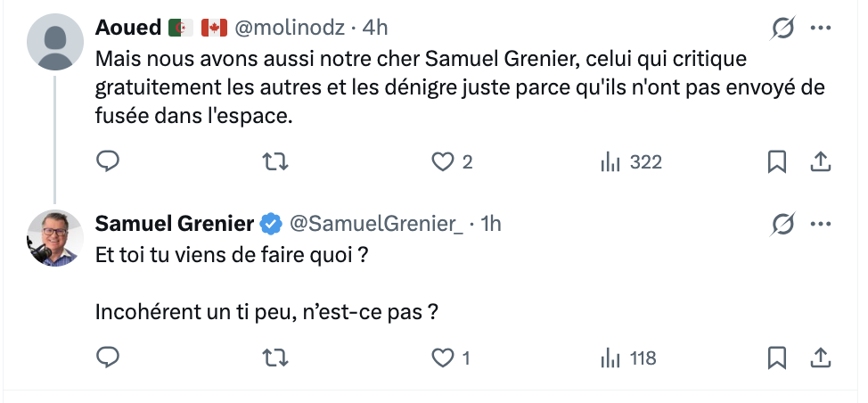The image size is (868, 403).
Task: Open more options on Aoued's tweet
Action: point(821,29)
